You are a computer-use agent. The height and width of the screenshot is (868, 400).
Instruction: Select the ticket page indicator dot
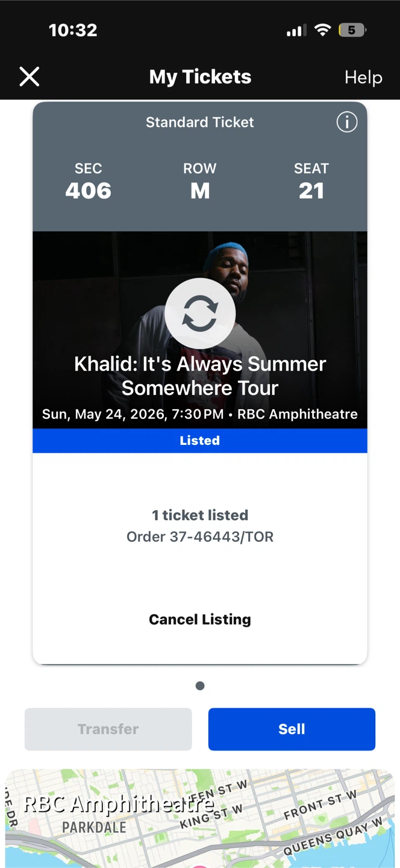(200, 685)
